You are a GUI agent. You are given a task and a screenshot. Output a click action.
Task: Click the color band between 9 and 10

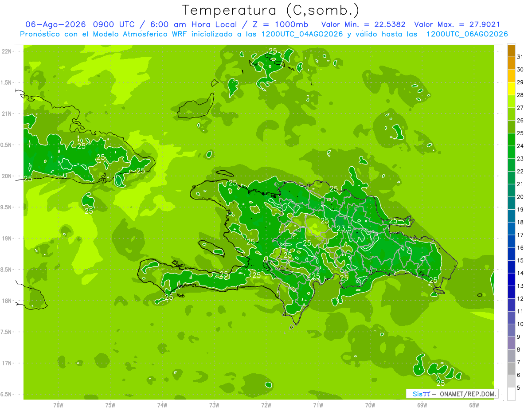point(511,330)
